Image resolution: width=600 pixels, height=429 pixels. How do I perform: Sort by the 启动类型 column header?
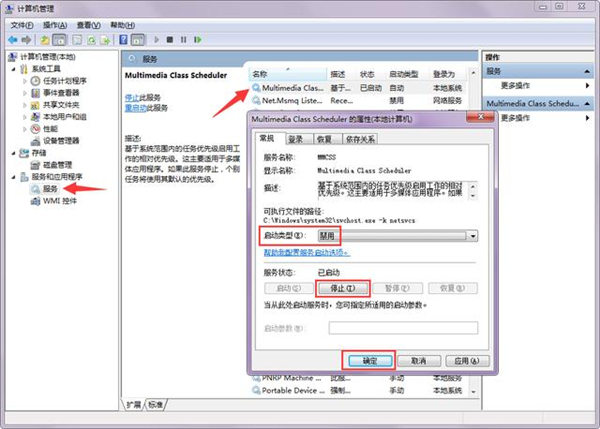404,74
